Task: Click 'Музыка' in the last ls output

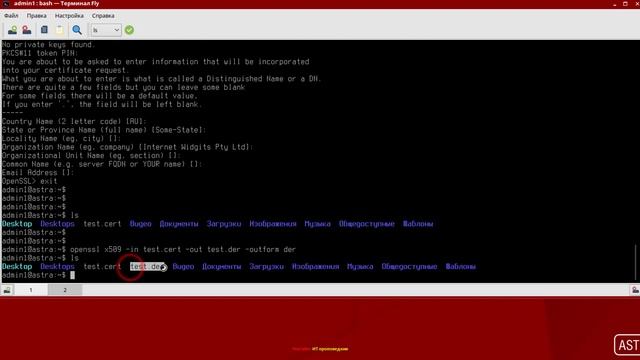Action: [x=360, y=267]
